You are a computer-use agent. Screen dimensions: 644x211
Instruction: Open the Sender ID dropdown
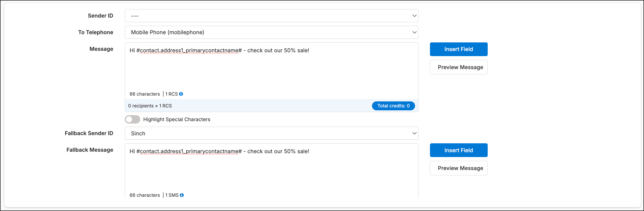(271, 16)
